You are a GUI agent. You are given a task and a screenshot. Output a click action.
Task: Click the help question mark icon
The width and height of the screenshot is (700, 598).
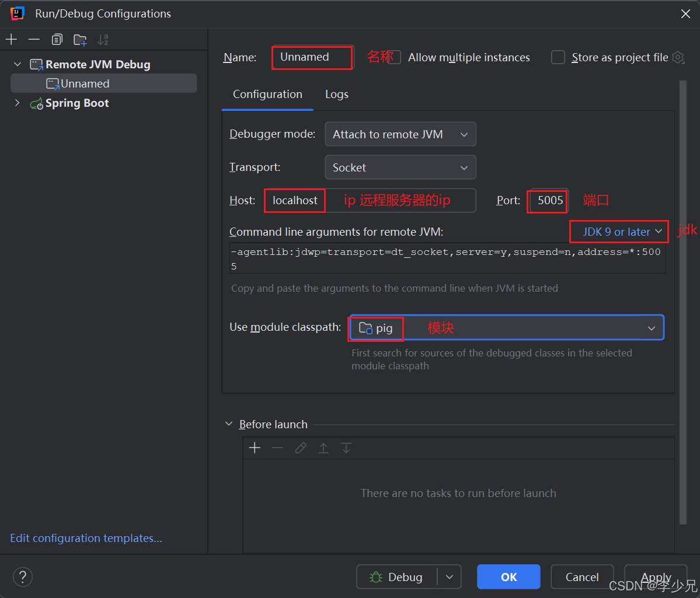(x=23, y=577)
